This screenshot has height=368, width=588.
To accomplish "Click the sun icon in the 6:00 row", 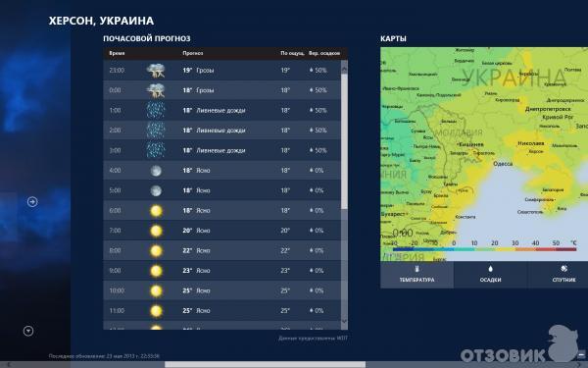I will pyautogui.click(x=156, y=211).
